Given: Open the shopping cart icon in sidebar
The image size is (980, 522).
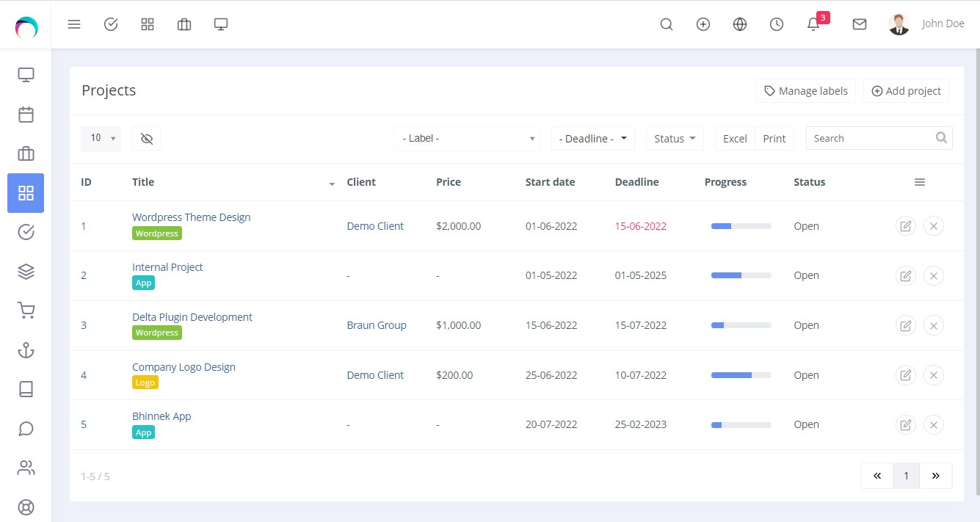Looking at the screenshot, I should point(26,311).
